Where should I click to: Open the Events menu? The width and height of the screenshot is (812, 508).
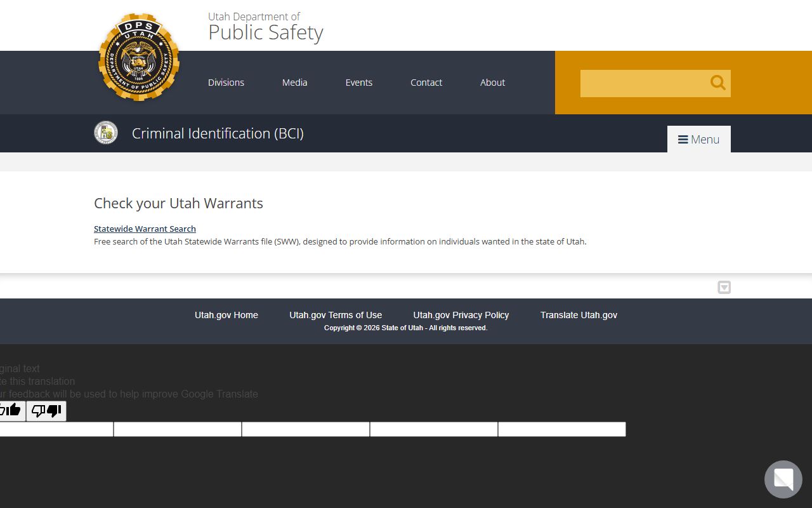coord(359,83)
